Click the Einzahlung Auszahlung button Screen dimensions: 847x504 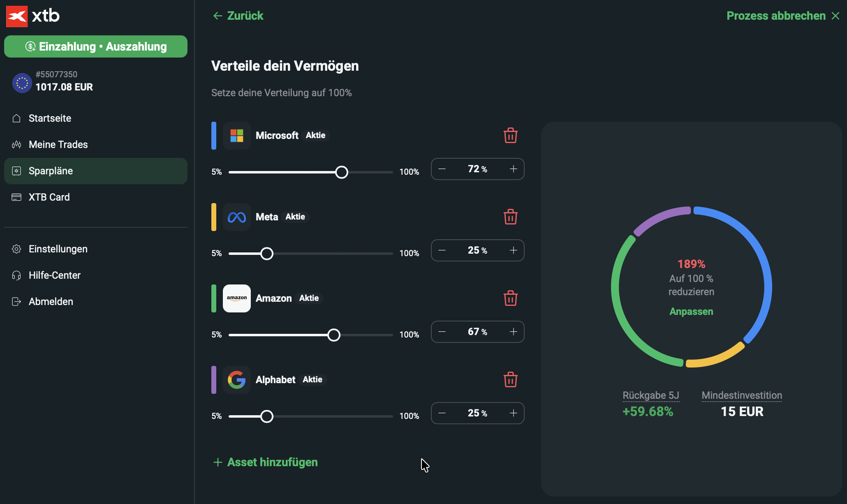(96, 46)
